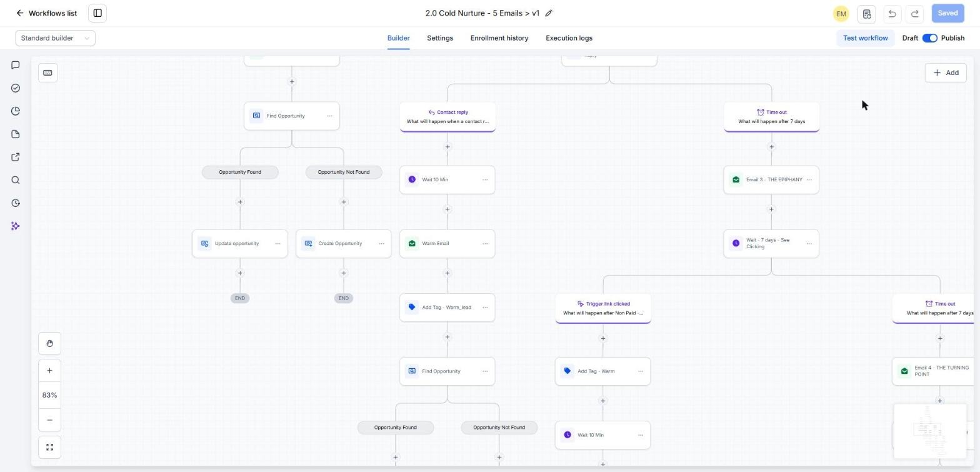Click the Add button on canvas
The image size is (980, 472).
point(946,73)
